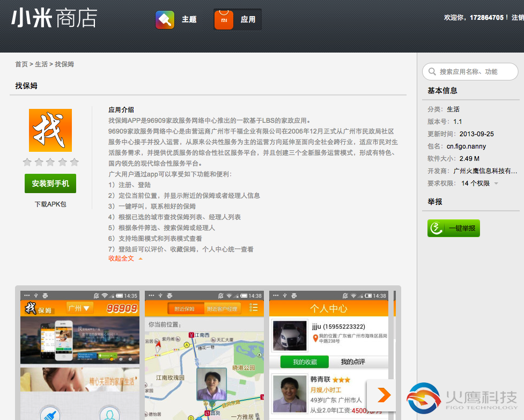Download the APK via 下载APK包
The image size is (524, 420).
(50, 204)
